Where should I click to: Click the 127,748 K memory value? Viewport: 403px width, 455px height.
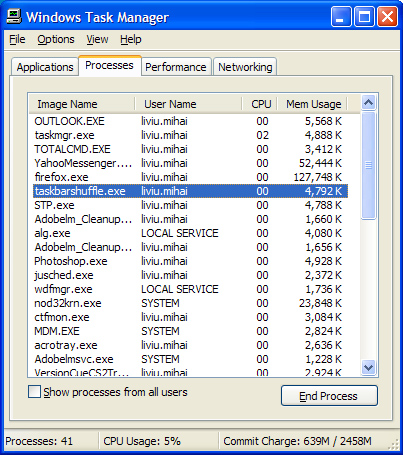(318, 177)
